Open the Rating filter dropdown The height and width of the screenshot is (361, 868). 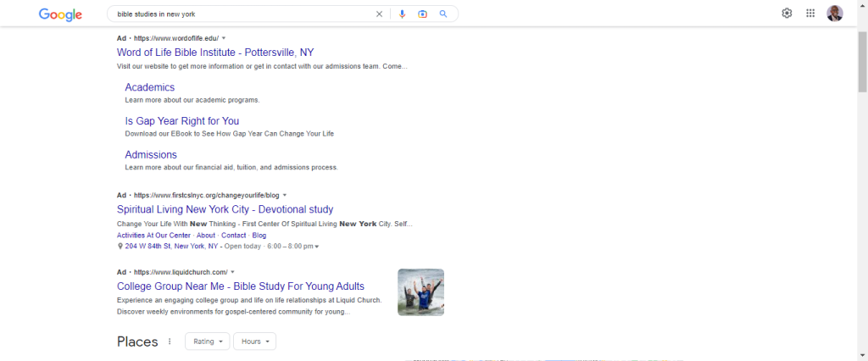click(x=208, y=342)
